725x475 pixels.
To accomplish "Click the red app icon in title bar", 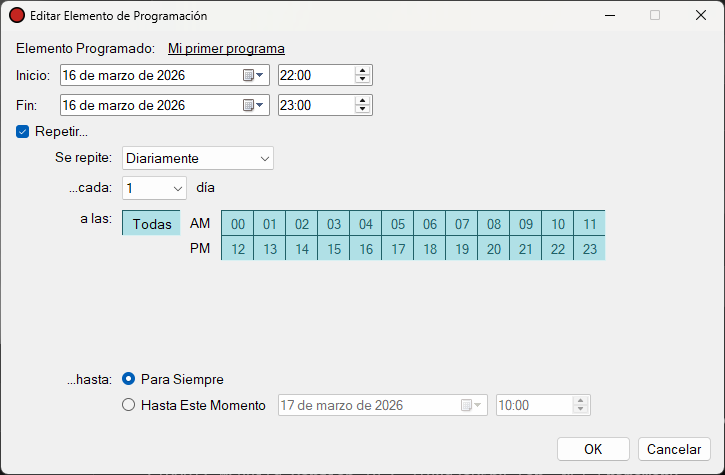I will [x=17, y=15].
